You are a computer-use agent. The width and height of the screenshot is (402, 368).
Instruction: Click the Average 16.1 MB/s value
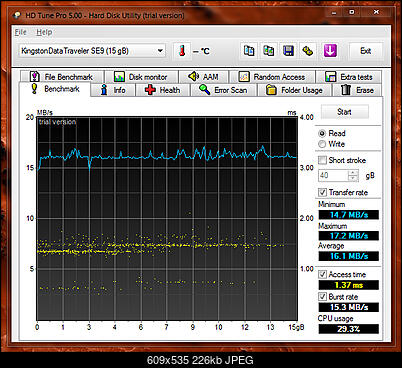[349, 256]
